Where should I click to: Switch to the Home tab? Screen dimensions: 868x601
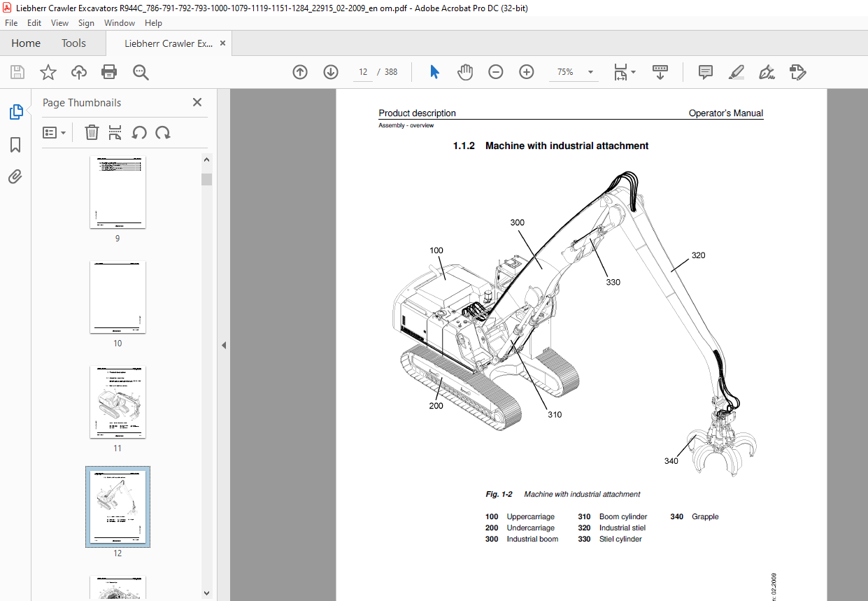click(26, 43)
